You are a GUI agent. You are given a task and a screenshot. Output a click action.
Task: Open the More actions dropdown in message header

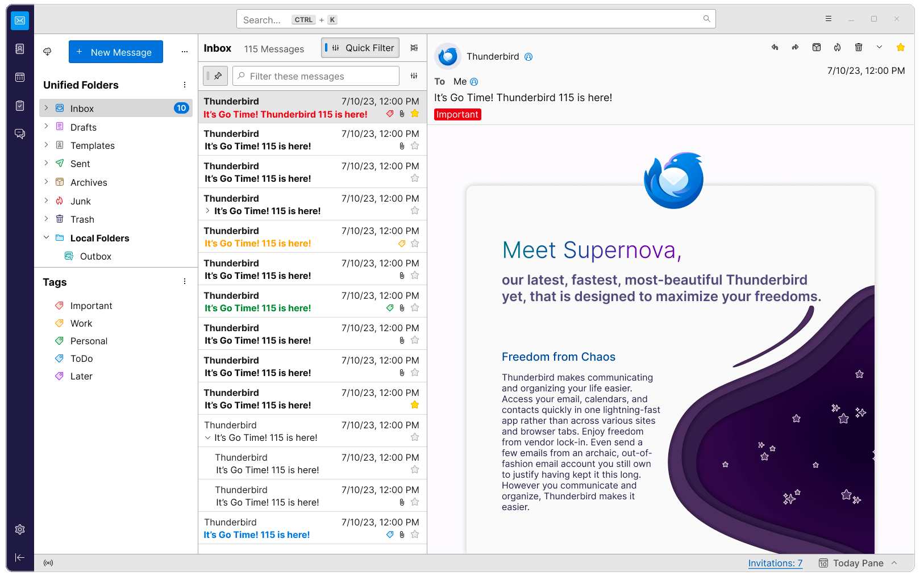coord(879,47)
